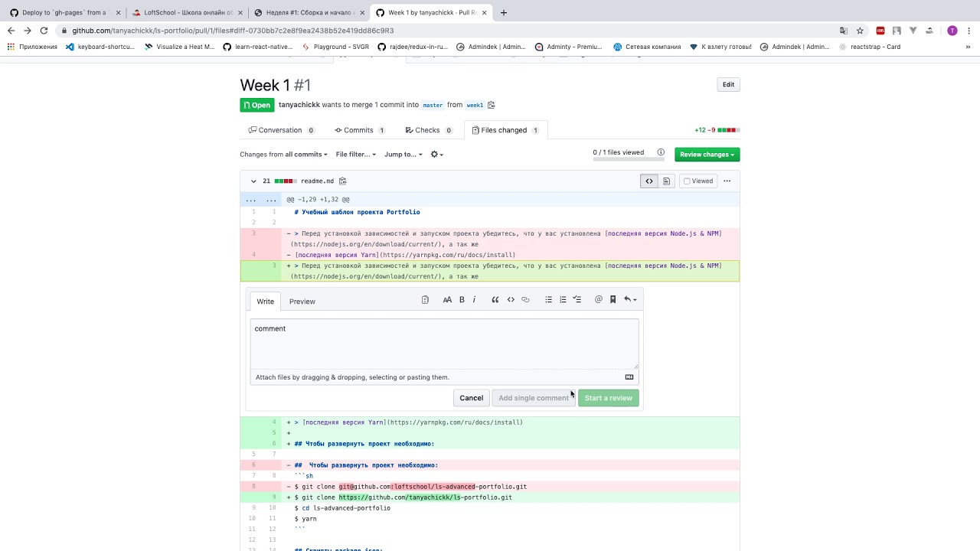Screen dimensions: 980x551
Task: Open the master branch link
Action: pyautogui.click(x=433, y=105)
